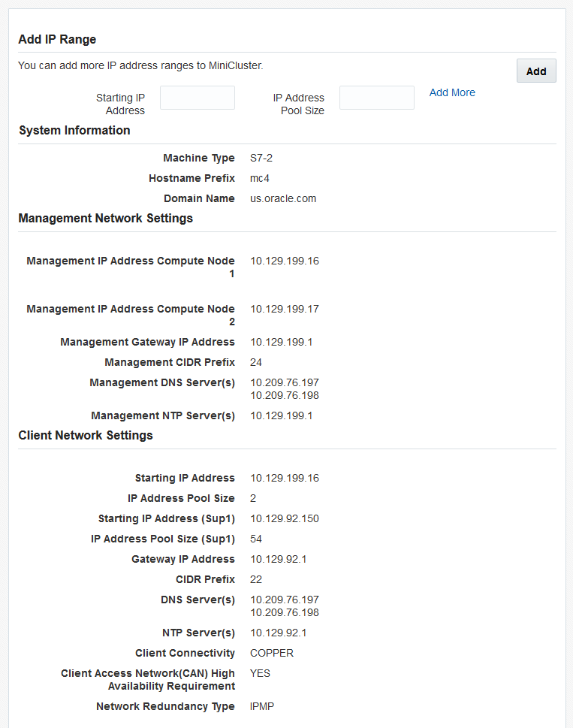
Task: Click the Management DNS Server(s) label
Action: tap(162, 383)
